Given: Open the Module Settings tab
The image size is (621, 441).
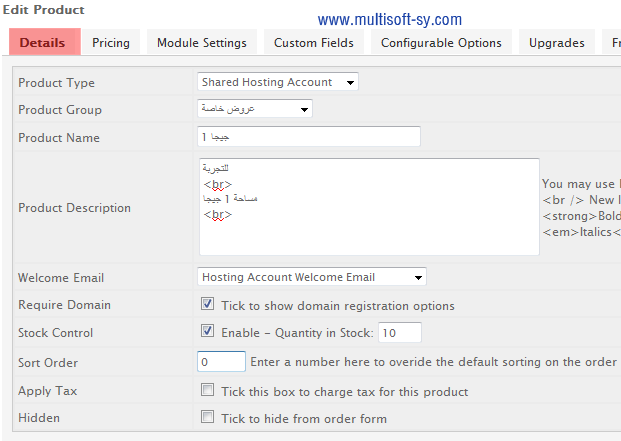Looking at the screenshot, I should [x=202, y=42].
